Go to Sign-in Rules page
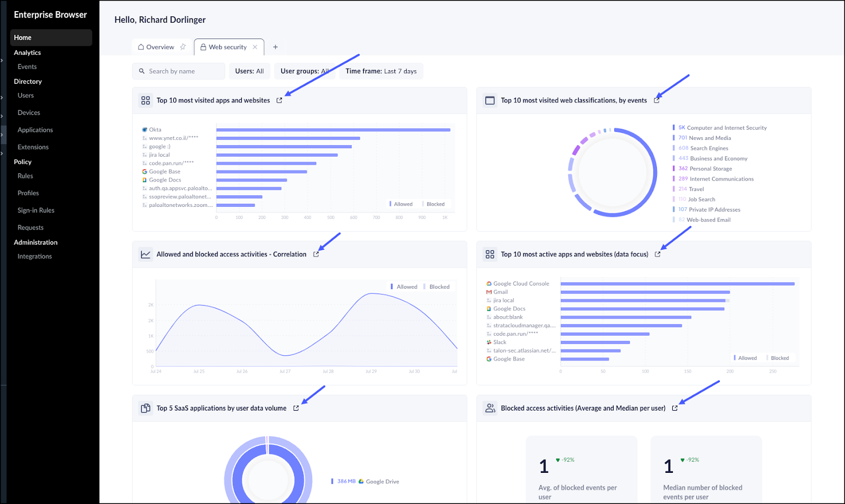 click(36, 210)
